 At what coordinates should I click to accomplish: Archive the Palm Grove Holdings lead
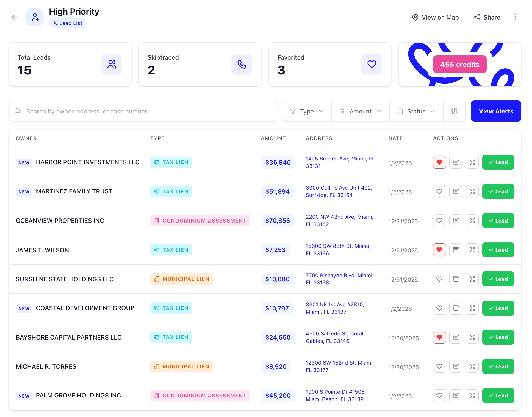456,396
